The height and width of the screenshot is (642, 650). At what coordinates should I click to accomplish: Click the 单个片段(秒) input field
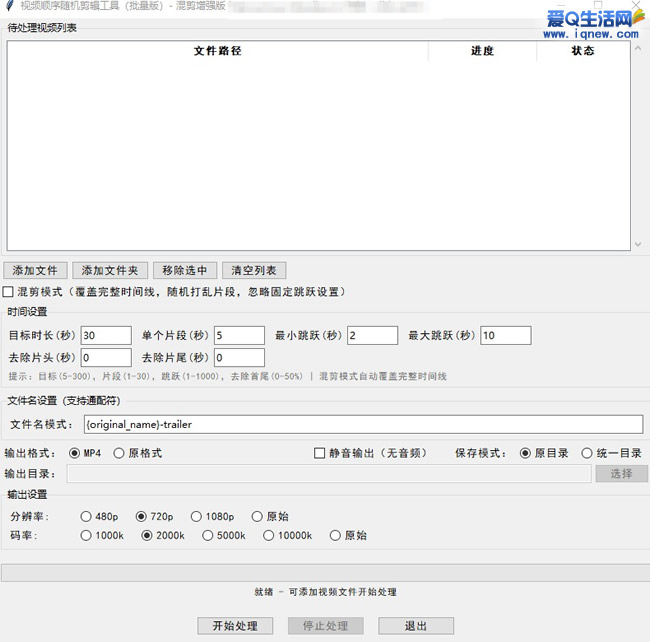pos(239,335)
